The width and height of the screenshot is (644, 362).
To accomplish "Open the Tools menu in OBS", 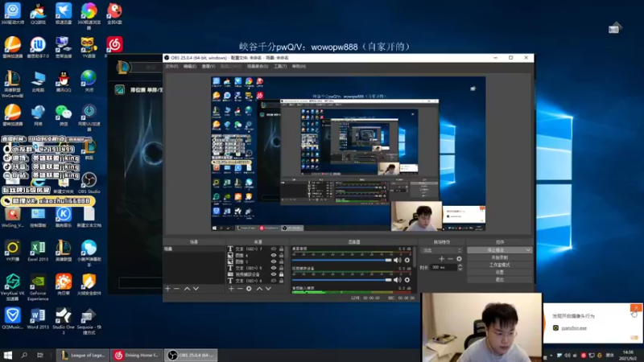I will 280,67.
